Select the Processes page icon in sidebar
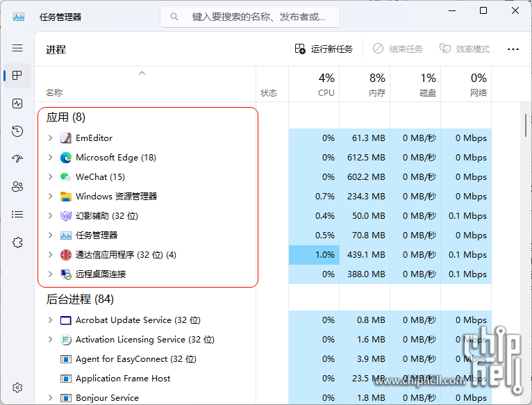Viewport: 532px width, 405px height. [x=17, y=75]
